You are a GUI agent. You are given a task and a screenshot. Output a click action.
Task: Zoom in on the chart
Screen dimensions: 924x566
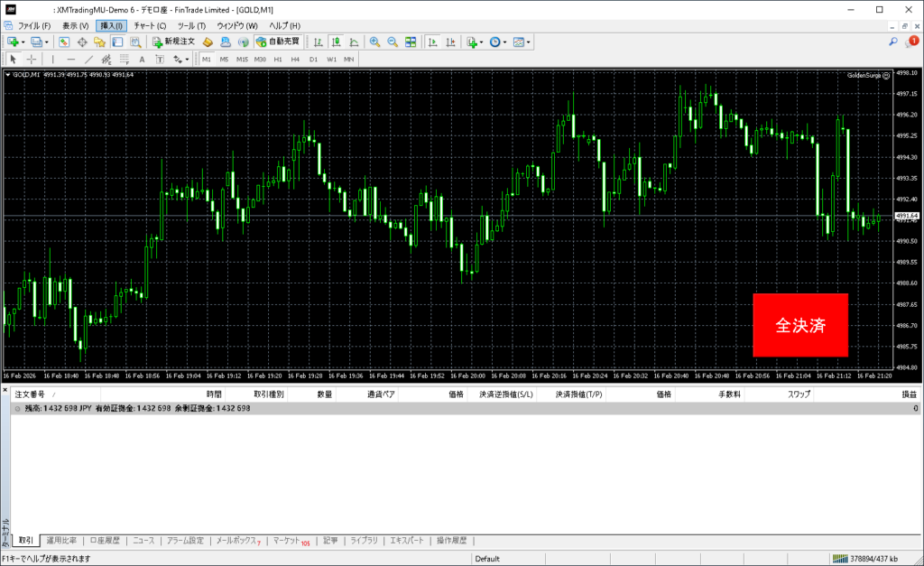[x=374, y=42]
